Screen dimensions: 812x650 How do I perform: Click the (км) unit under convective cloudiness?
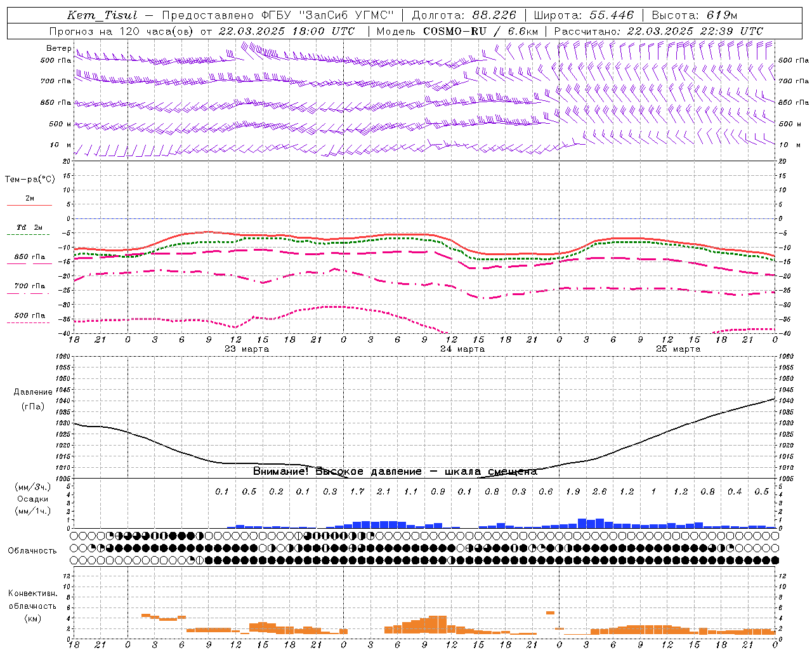33,618
